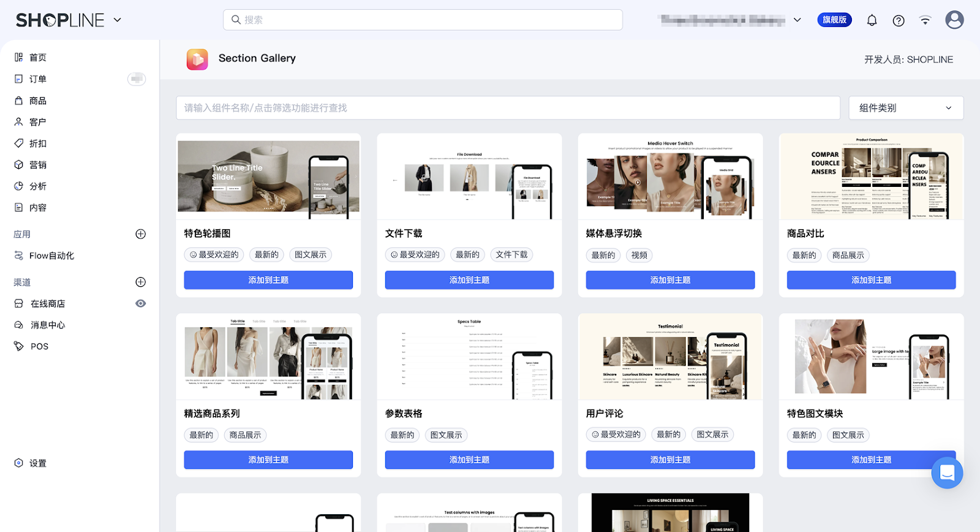Viewport: 980px width, 532px height.
Task: Click the 客户 customers icon in sidebar
Action: (x=19, y=122)
